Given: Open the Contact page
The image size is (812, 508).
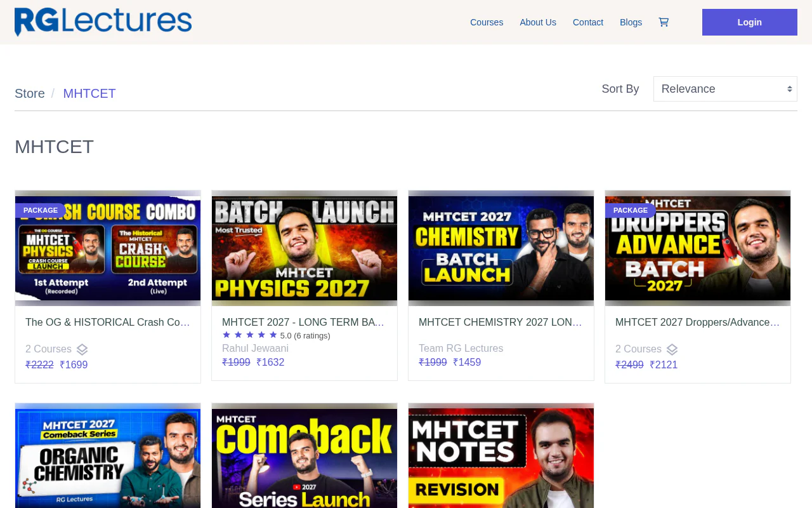Looking at the screenshot, I should pos(588,22).
